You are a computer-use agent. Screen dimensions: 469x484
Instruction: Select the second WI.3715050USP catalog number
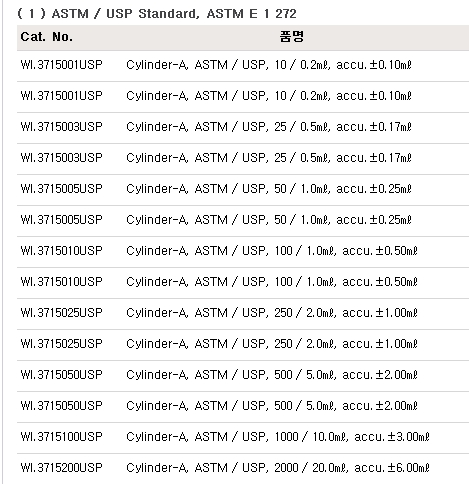click(x=61, y=406)
